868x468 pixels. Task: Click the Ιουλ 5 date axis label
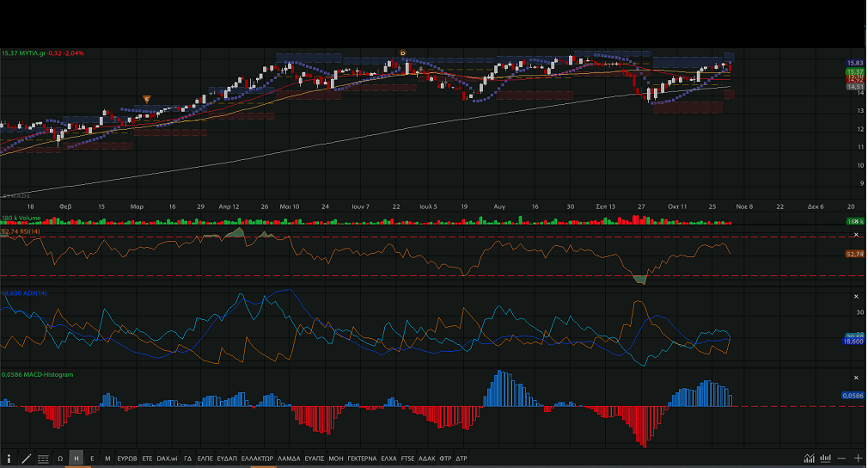428,206
